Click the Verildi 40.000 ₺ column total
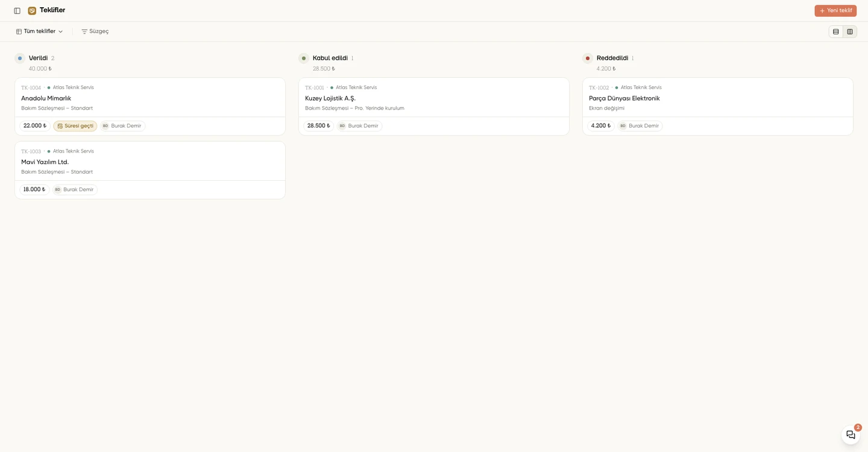This screenshot has width=868, height=452. point(40,69)
